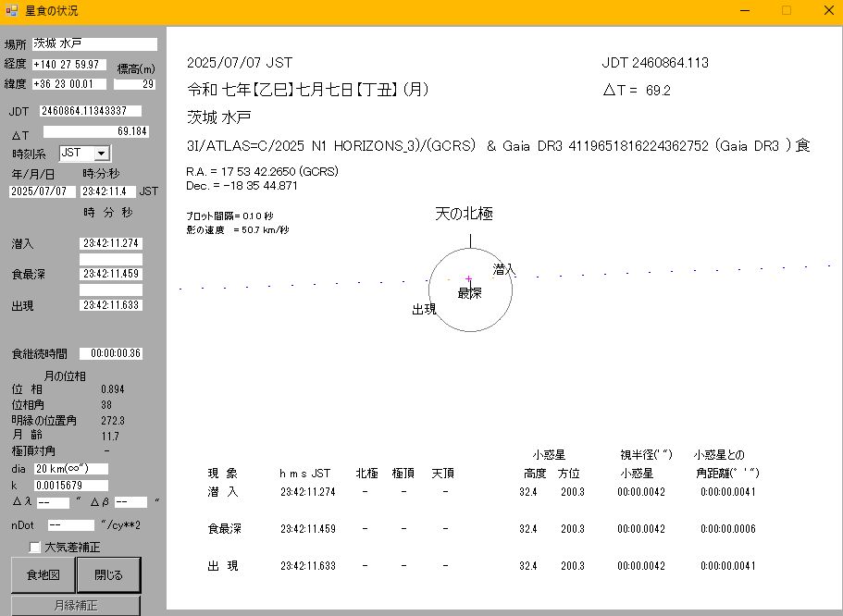Click the 天の北極 label above the diagram
Screen dimensions: 843x616
[464, 214]
